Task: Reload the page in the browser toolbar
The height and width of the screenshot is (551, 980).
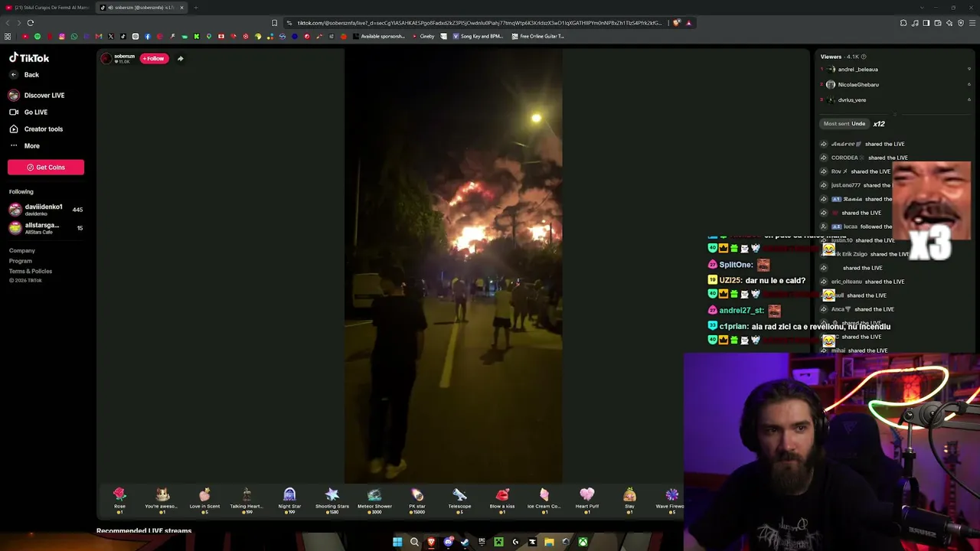Action: pos(31,23)
